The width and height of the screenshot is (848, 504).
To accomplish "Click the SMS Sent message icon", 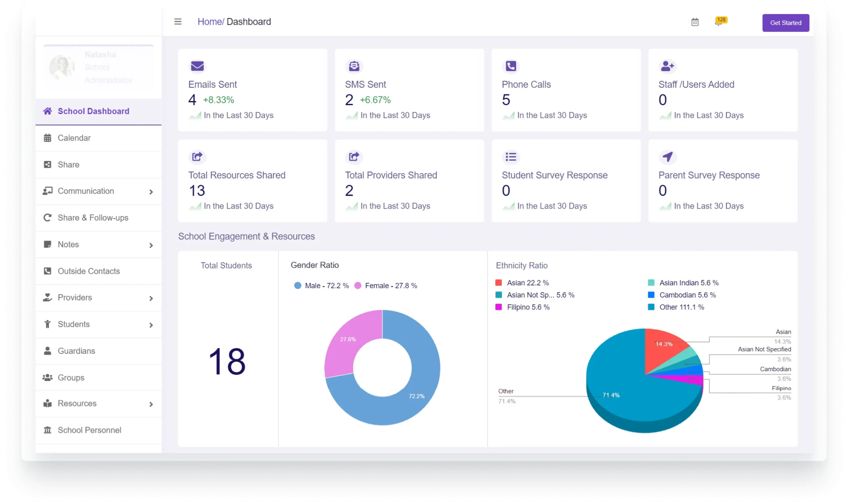I will (x=354, y=66).
